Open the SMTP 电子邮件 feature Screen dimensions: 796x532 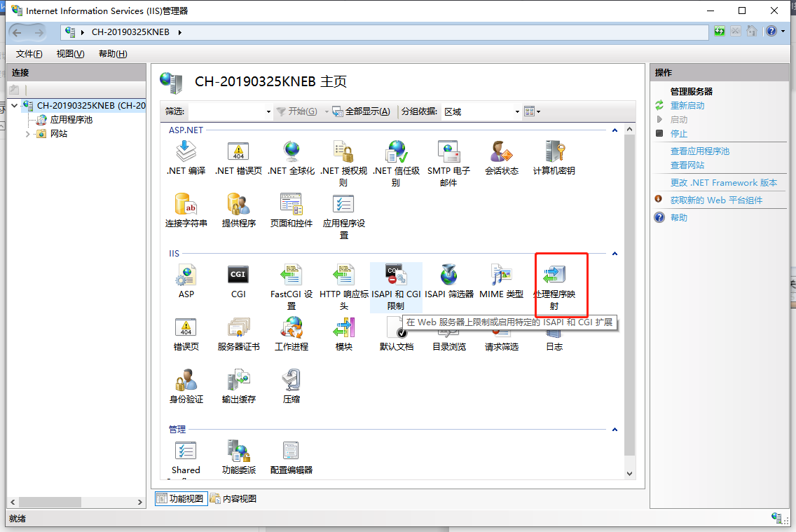coord(449,156)
